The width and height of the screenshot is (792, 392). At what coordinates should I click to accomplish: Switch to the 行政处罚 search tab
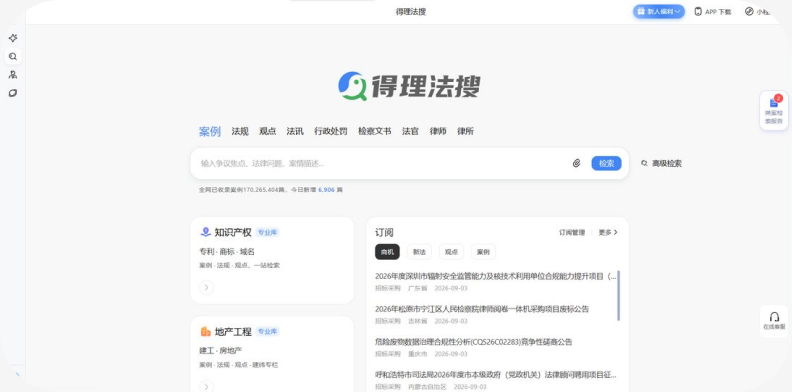pos(331,131)
